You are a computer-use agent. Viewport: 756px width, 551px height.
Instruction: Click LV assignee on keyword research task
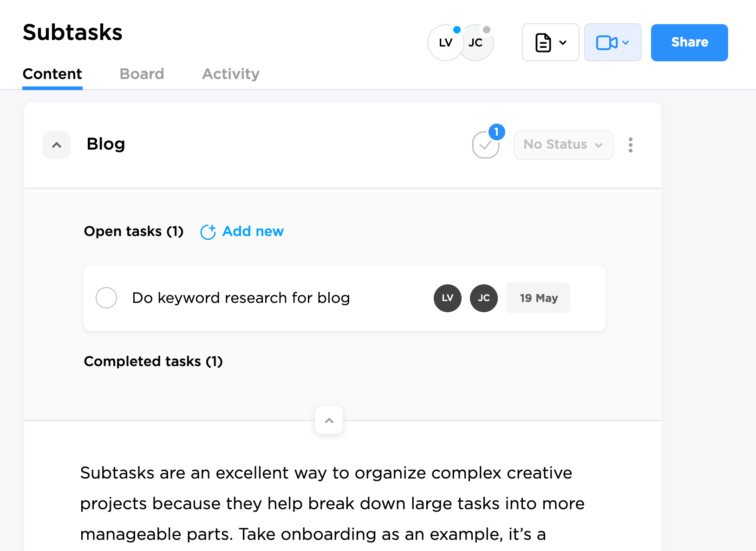point(447,298)
